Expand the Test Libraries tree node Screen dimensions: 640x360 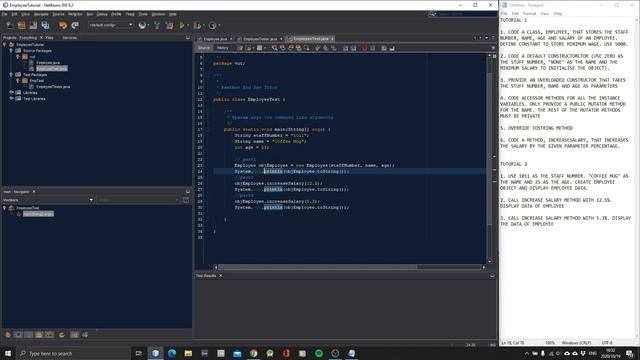click(11, 99)
